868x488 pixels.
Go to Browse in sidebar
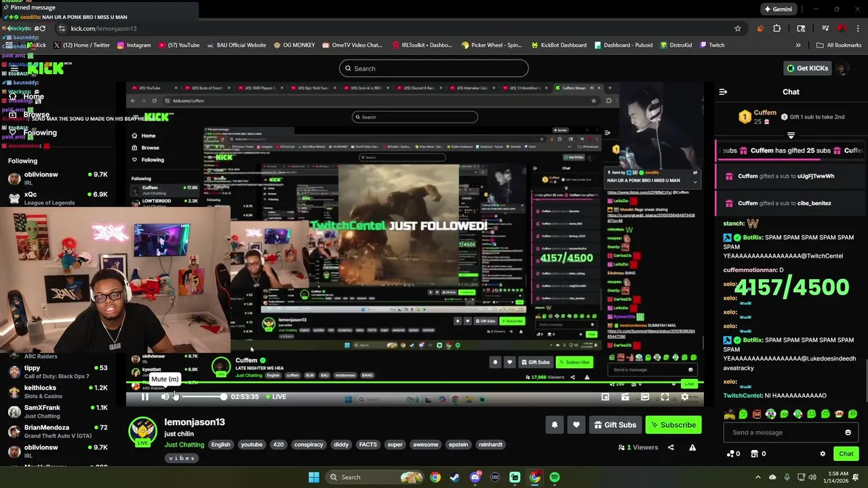point(30,115)
